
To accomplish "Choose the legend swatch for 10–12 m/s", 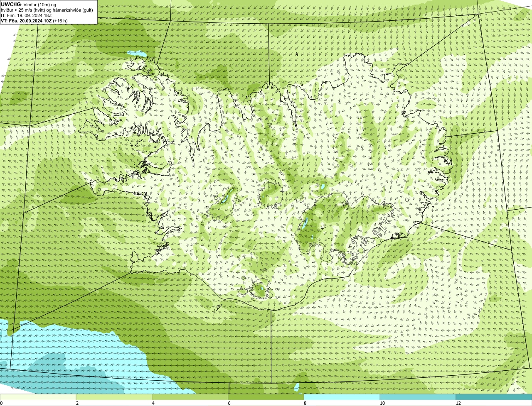I will click(418, 397).
